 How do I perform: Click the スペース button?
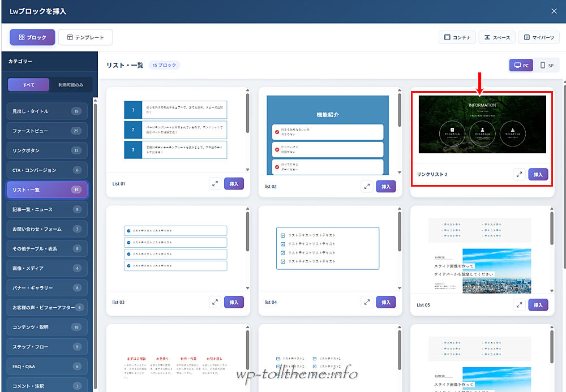coord(497,37)
